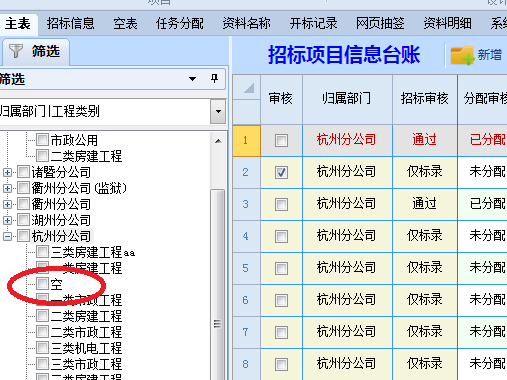
Task: Check the 三类房建工程aa checkbox
Action: (x=42, y=252)
